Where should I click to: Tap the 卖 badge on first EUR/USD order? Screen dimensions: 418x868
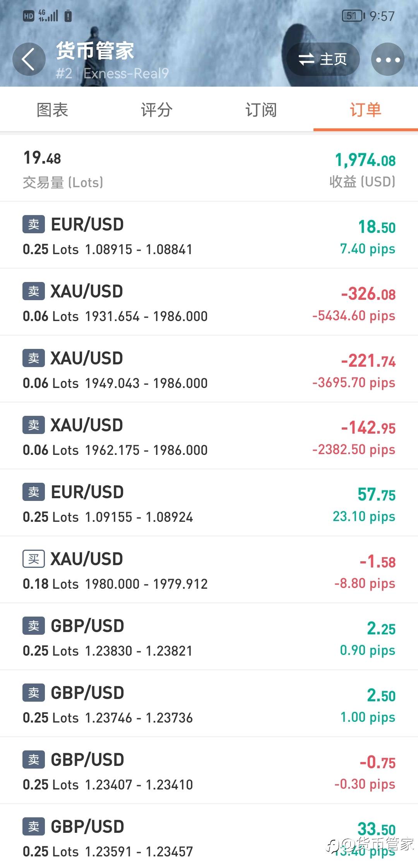coord(34,224)
